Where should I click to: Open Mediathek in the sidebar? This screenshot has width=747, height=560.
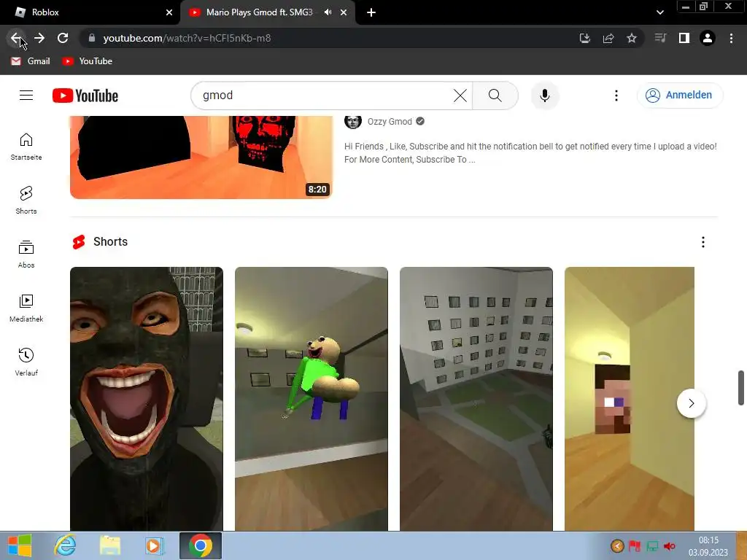coord(26,308)
